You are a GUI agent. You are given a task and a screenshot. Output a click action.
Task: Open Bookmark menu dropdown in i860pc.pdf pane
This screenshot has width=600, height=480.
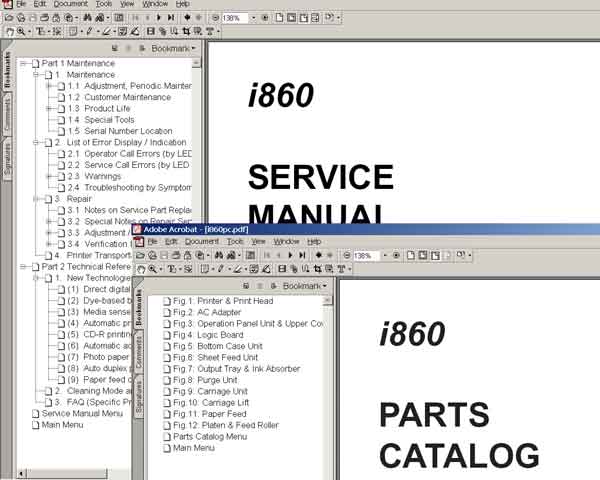coord(305,286)
